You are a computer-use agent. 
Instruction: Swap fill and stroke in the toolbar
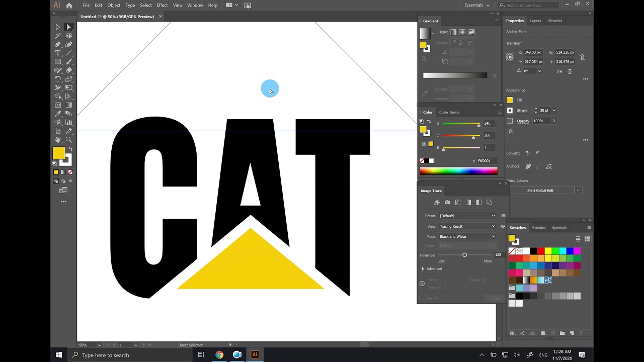[70, 149]
